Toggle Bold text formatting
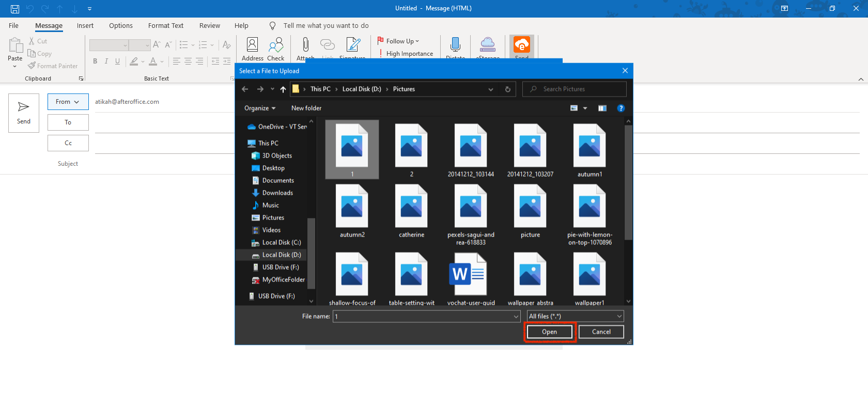Viewport: 868px width, 408px height. click(95, 61)
